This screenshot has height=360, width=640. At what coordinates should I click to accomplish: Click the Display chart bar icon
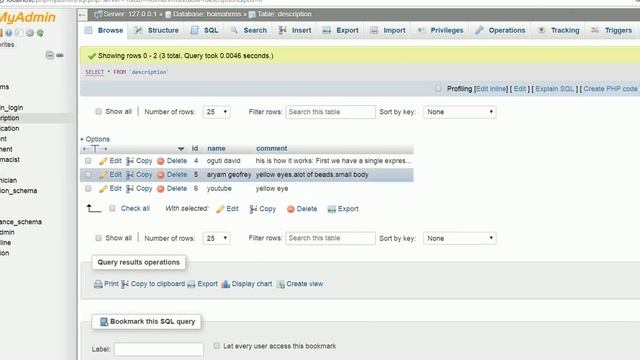[225, 284]
